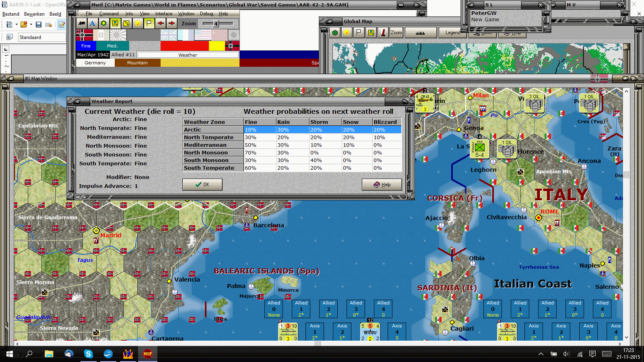Click the Storm column header

click(325, 122)
